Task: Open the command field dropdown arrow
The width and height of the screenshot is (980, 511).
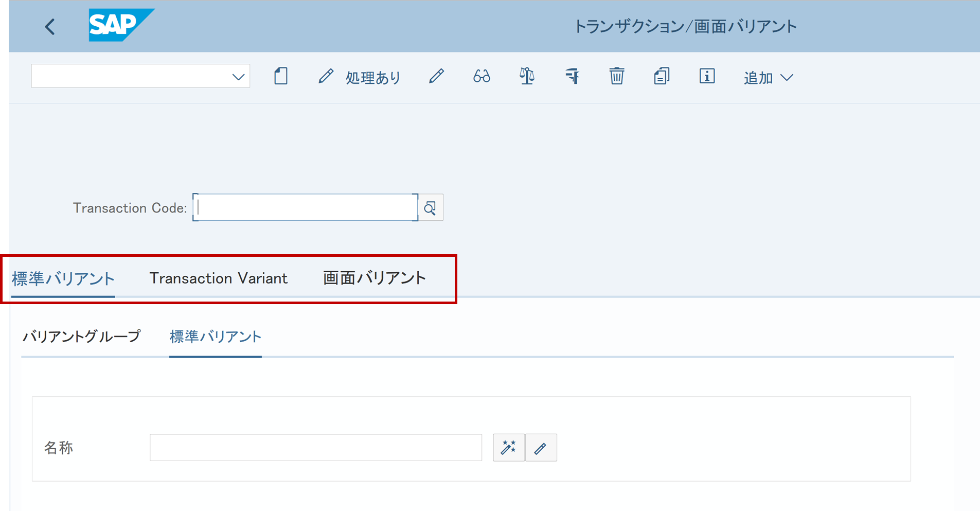Action: point(238,77)
